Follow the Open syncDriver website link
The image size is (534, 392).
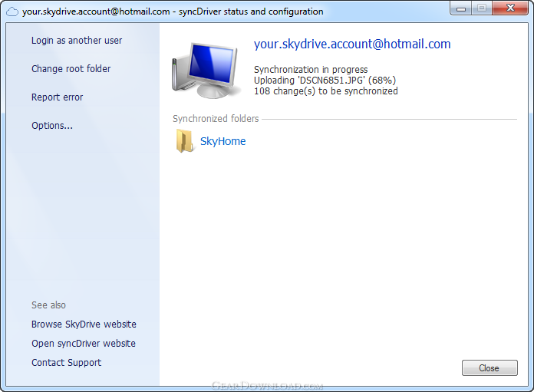84,344
